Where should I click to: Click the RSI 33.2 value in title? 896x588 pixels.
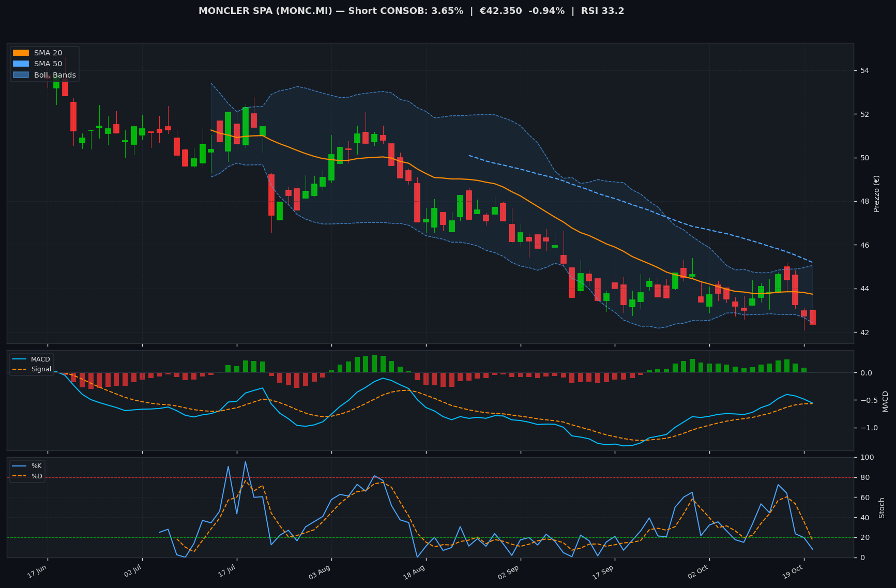pyautogui.click(x=603, y=11)
